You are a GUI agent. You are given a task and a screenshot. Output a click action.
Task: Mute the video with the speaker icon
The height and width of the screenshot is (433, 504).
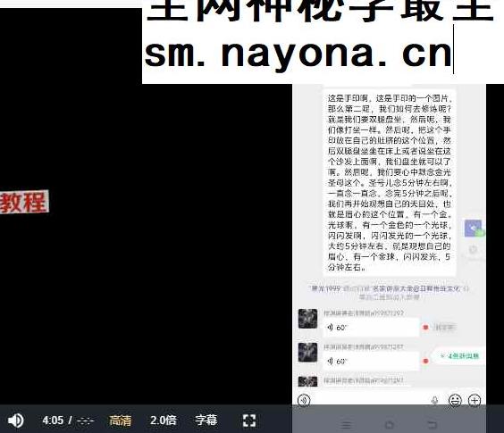point(15,421)
